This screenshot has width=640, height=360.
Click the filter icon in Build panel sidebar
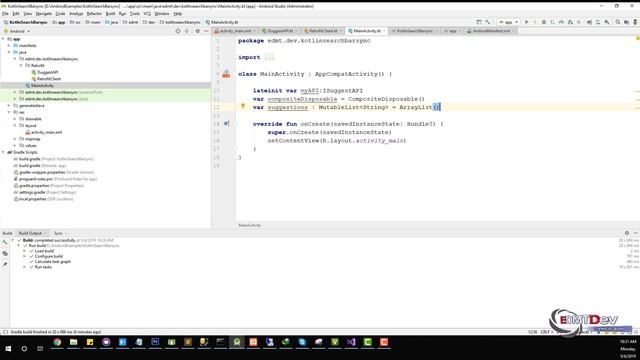coord(5,253)
